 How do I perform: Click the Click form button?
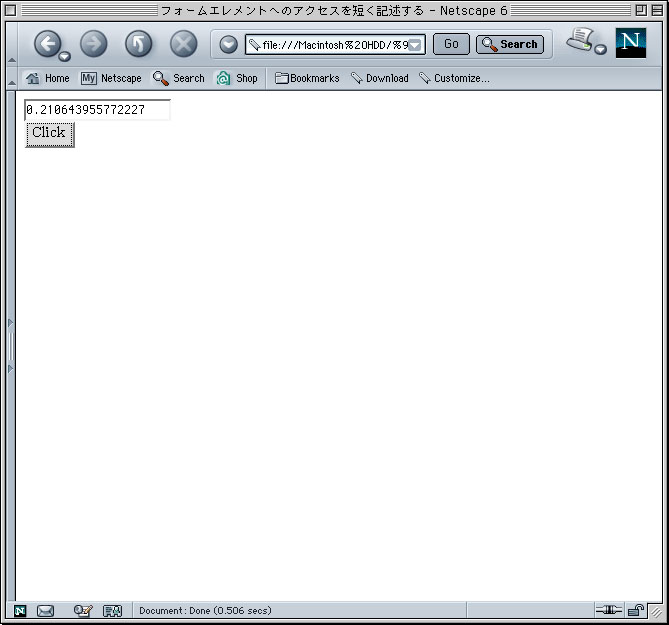(x=50, y=134)
